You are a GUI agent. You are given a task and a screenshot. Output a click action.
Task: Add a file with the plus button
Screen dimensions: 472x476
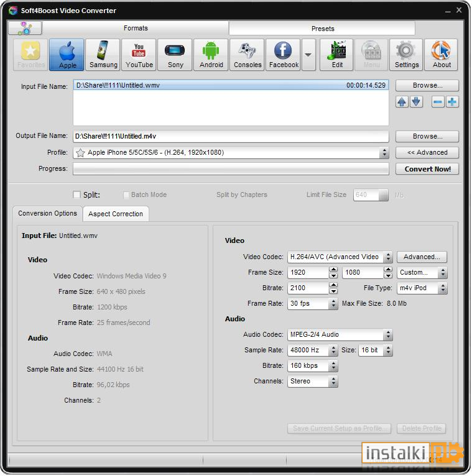click(x=452, y=102)
